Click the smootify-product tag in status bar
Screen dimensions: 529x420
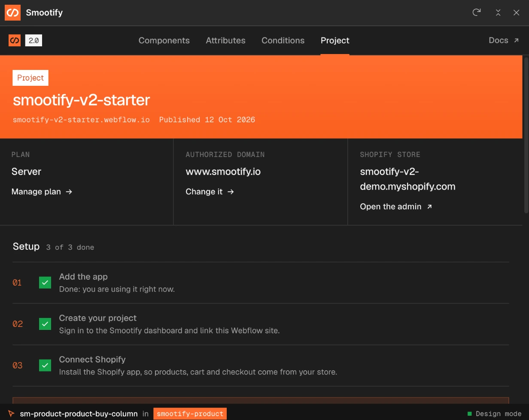pyautogui.click(x=190, y=414)
